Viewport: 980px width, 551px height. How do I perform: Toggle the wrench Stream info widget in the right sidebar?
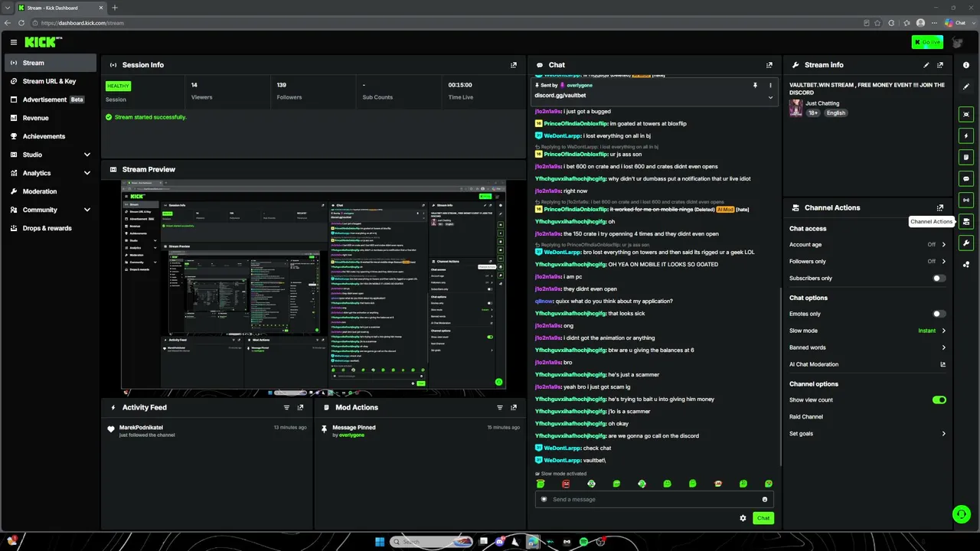pos(966,243)
